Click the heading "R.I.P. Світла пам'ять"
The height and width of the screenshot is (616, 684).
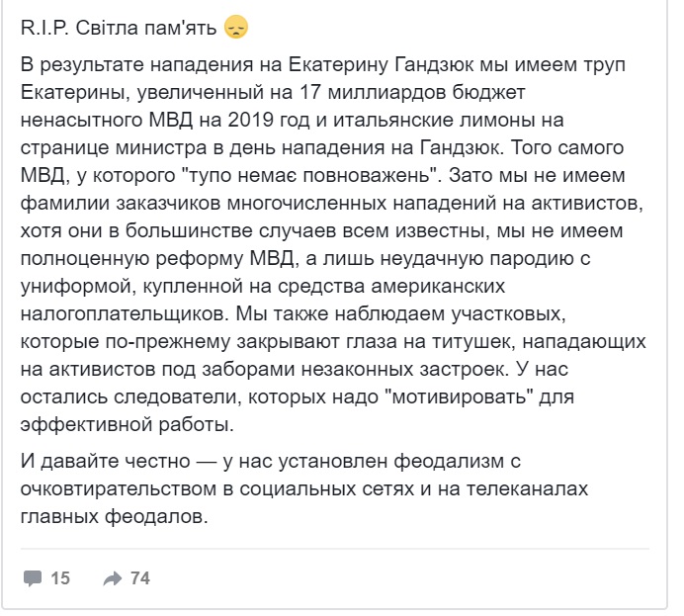click(119, 28)
